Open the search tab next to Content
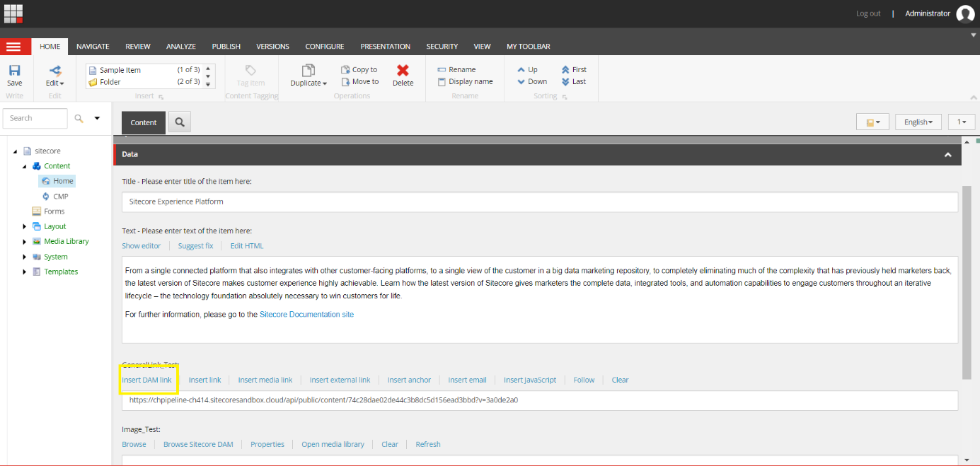The image size is (980, 466). pos(180,122)
